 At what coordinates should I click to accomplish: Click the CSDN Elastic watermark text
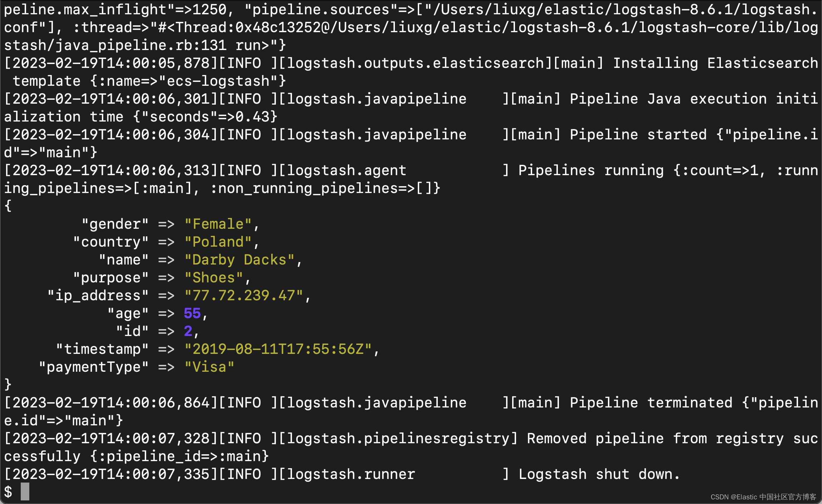(763, 497)
